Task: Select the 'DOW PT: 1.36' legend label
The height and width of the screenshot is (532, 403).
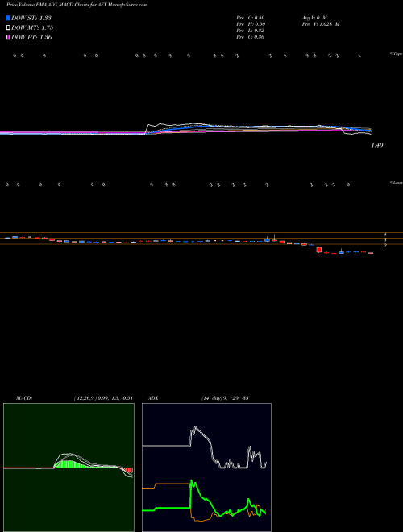Action: [x=31, y=38]
